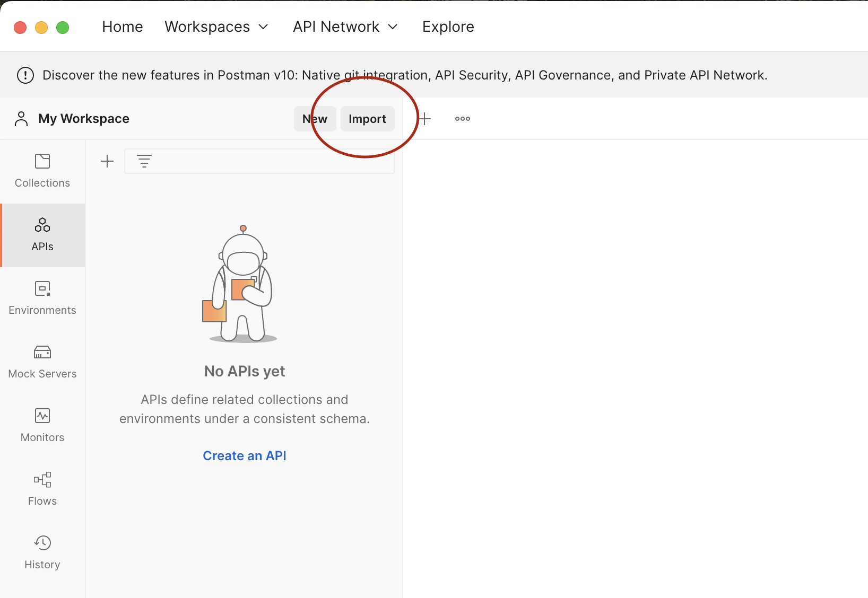Click the My Workspace user icon
This screenshot has height=598, width=868.
(21, 119)
